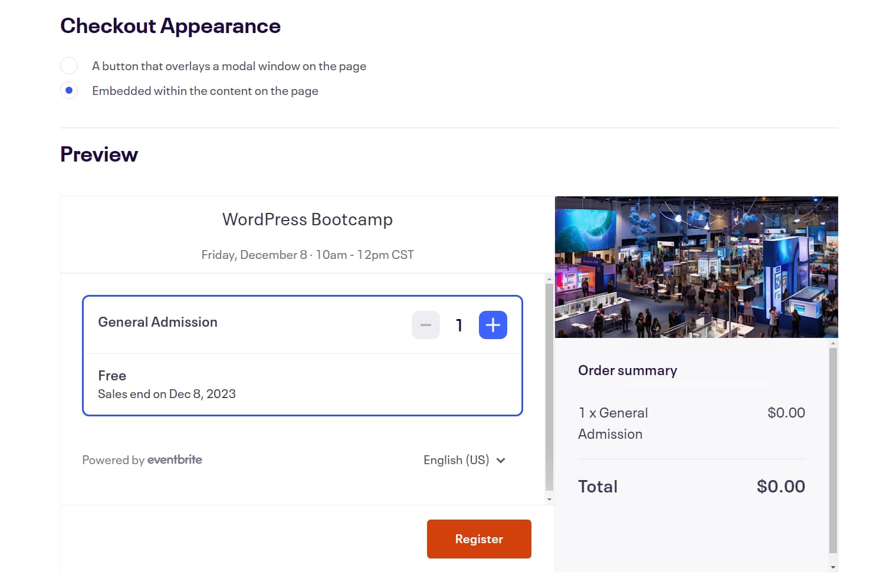Click the chevron beside English (US)
Viewport: 893px width, 588px height.
click(501, 460)
